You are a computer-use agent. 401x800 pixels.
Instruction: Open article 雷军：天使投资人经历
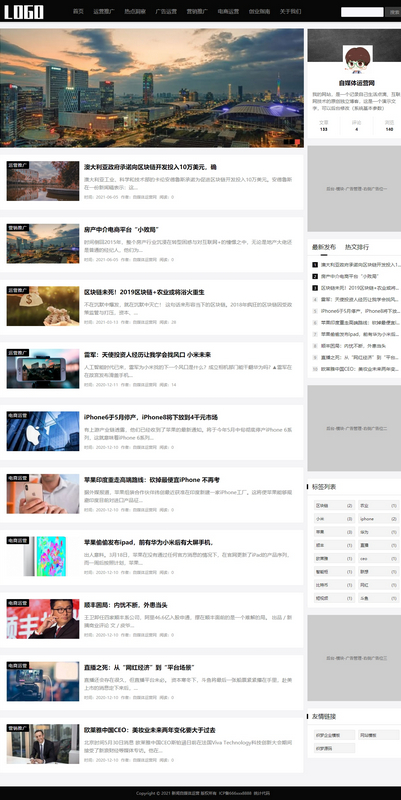click(147, 355)
